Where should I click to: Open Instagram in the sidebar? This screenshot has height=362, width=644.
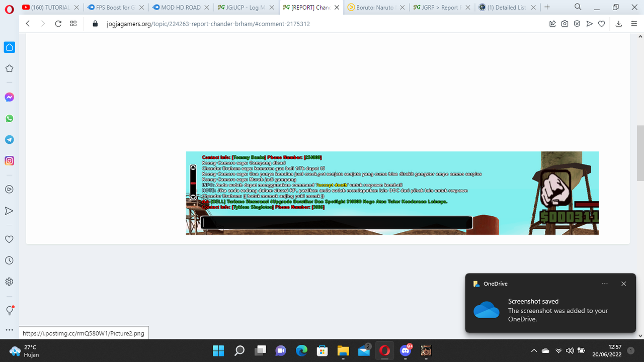coord(9,161)
